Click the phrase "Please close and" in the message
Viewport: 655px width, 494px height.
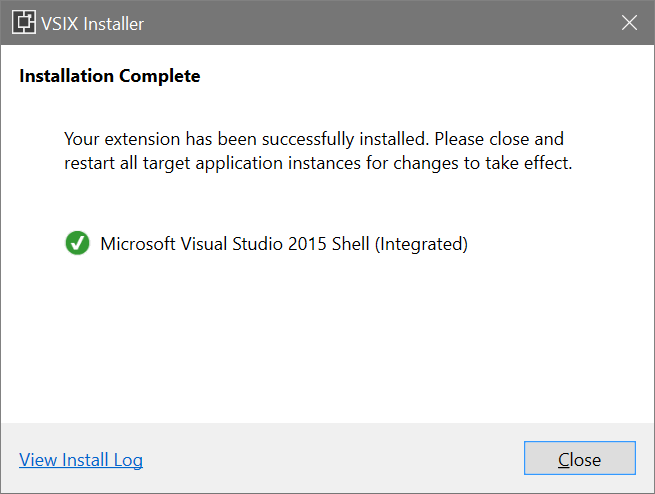pos(499,138)
